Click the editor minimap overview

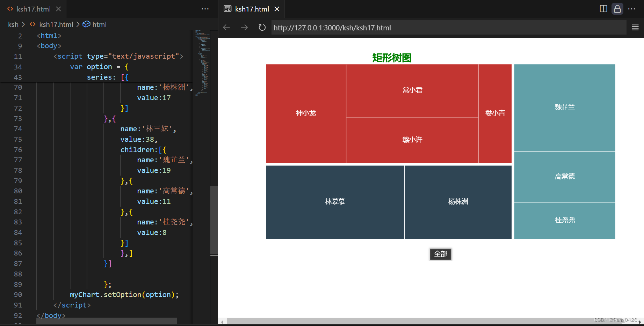pos(202,63)
